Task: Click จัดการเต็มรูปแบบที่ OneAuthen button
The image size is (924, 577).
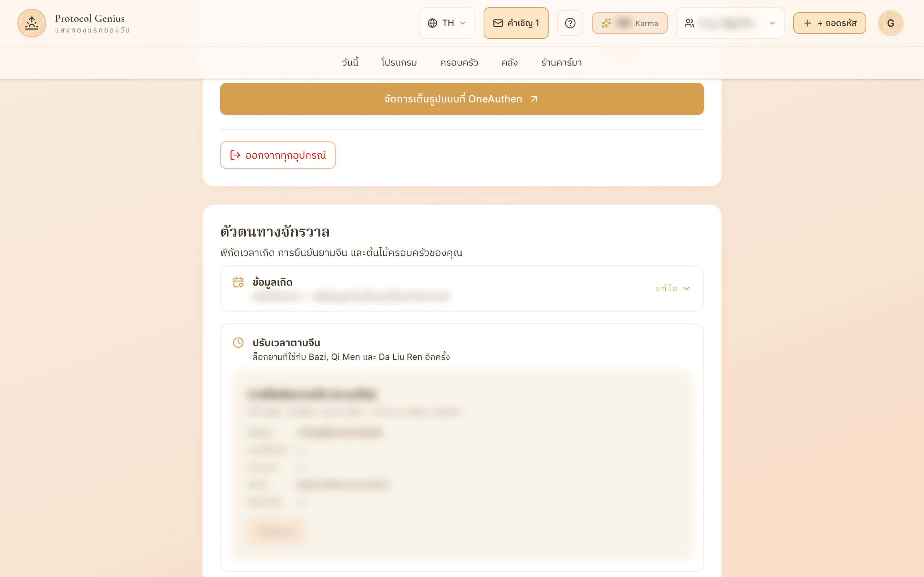Action: tap(462, 99)
